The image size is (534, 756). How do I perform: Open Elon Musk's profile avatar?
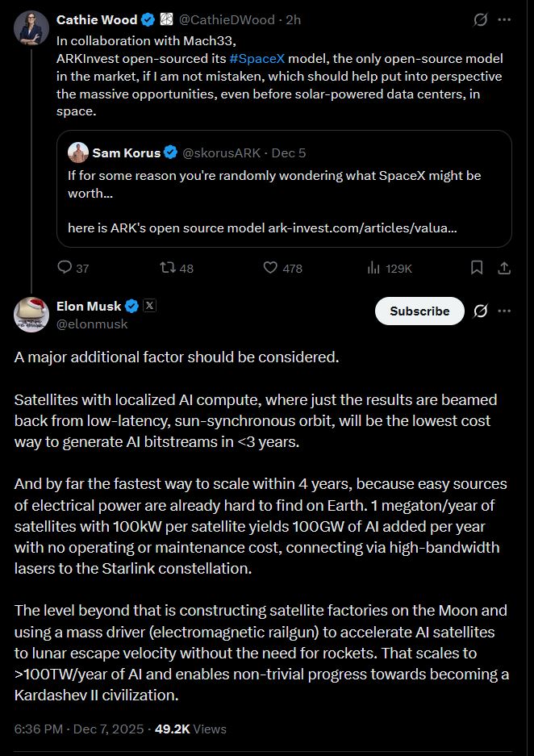click(x=31, y=314)
